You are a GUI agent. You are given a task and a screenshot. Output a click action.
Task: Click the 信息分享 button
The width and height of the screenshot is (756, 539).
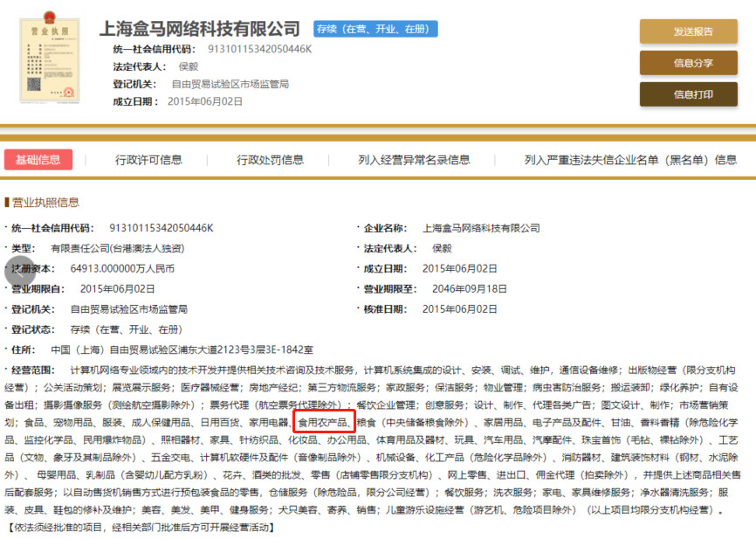689,63
